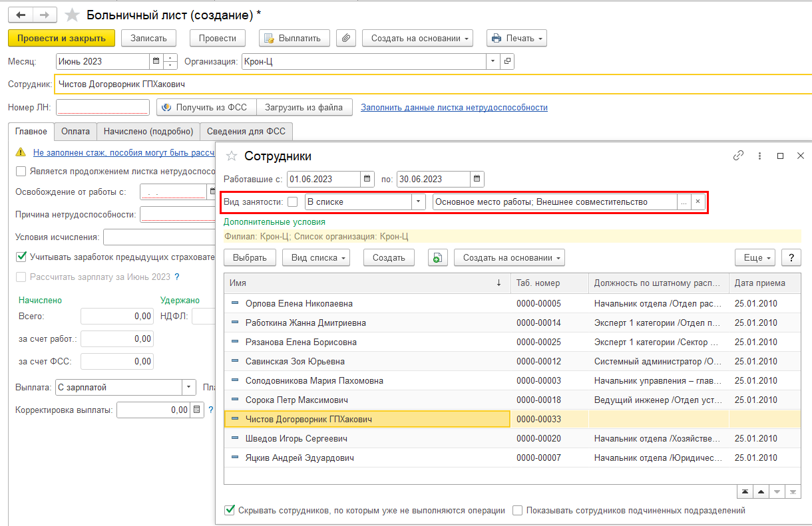Click the Не заполнен стаж warning link
The image size is (812, 526).
(124, 152)
